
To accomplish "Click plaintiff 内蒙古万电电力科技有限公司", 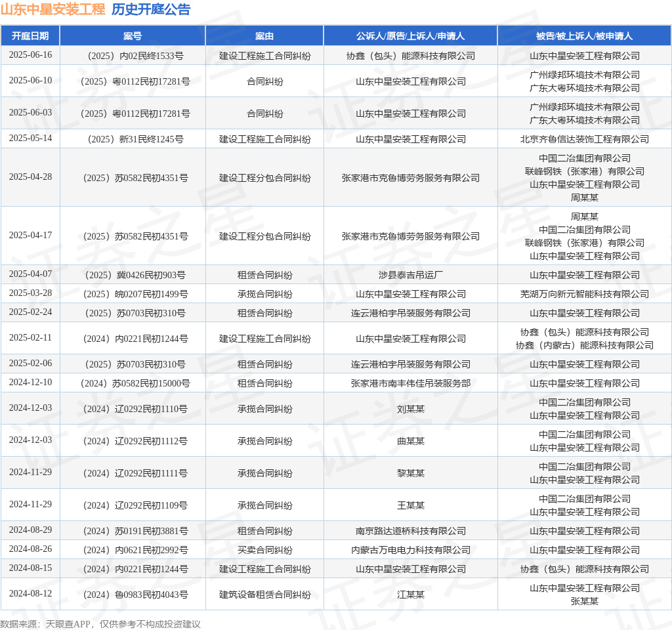I will [x=411, y=550].
